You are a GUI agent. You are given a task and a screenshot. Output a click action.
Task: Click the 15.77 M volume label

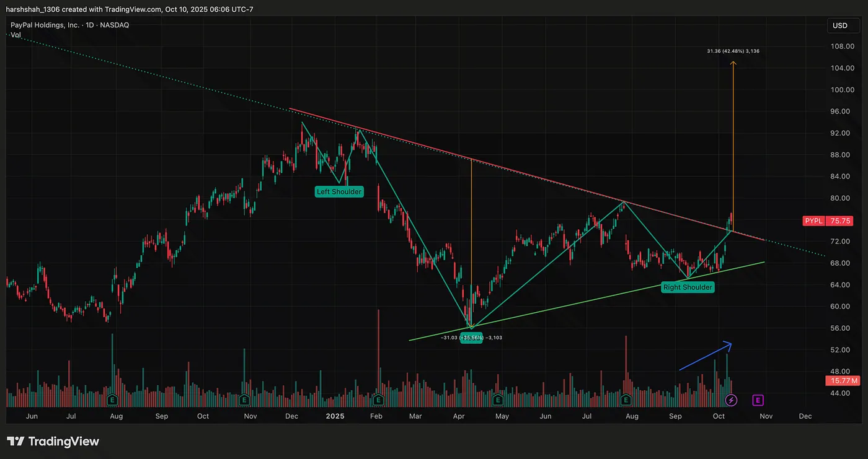(x=843, y=381)
